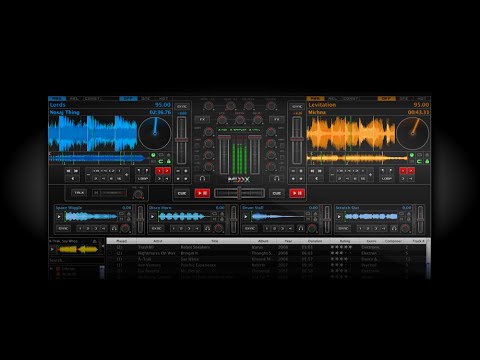The width and height of the screenshot is (480, 360).
Task: Click the left deck pitch slider
Action: click(x=182, y=140)
